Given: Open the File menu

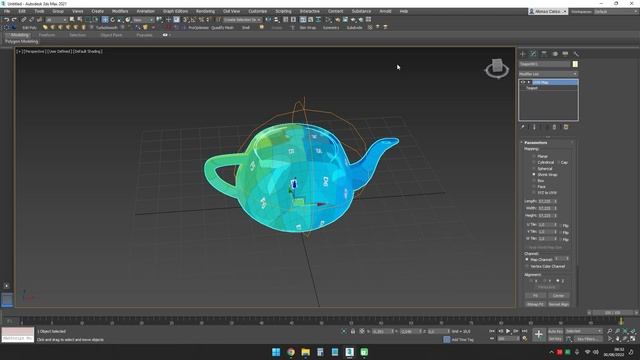Looking at the screenshot, I should pos(7,11).
